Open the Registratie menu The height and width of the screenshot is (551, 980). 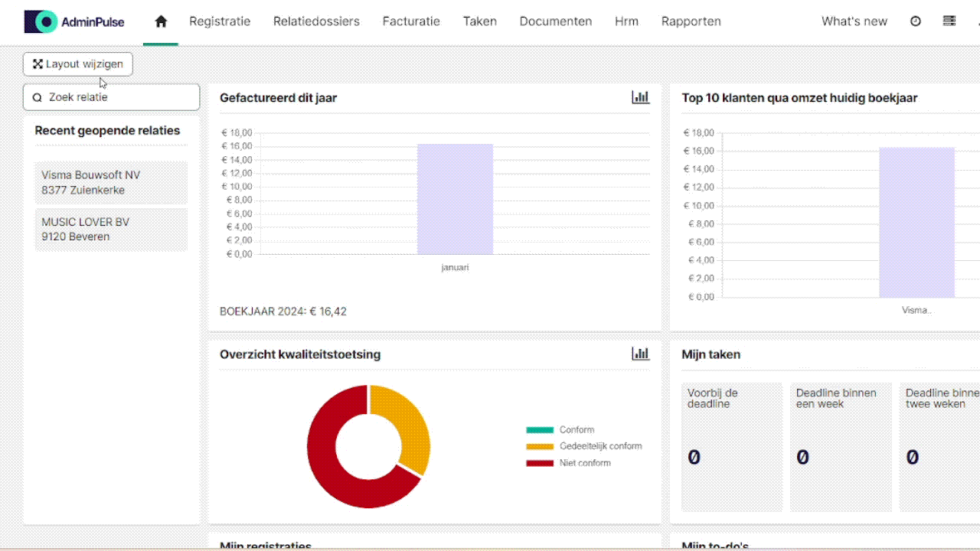click(x=220, y=21)
